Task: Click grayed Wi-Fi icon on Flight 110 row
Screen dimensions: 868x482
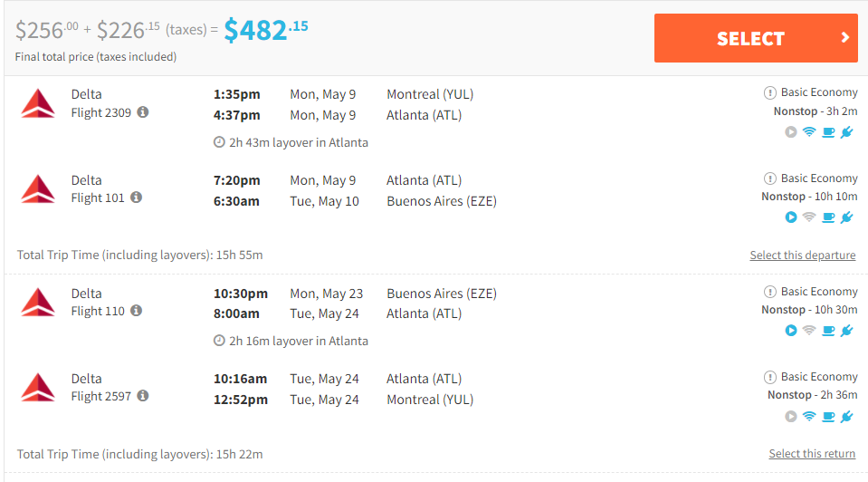Action: (x=809, y=330)
